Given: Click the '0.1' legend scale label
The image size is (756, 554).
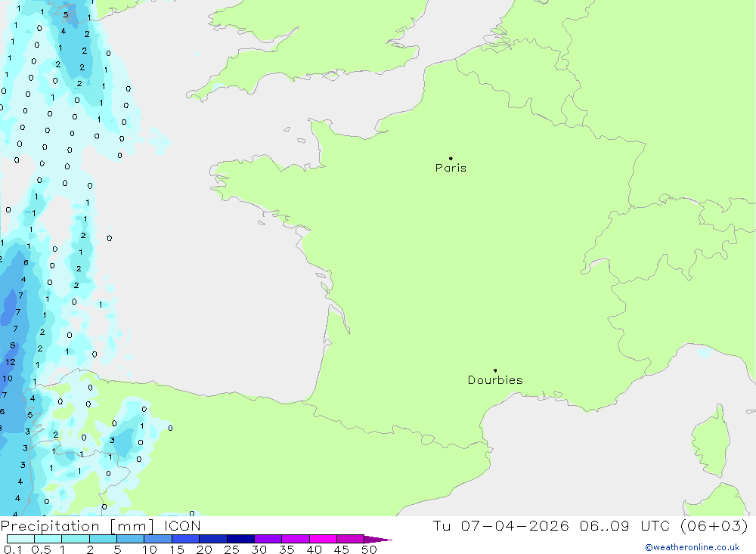Looking at the screenshot, I should coord(13,549).
